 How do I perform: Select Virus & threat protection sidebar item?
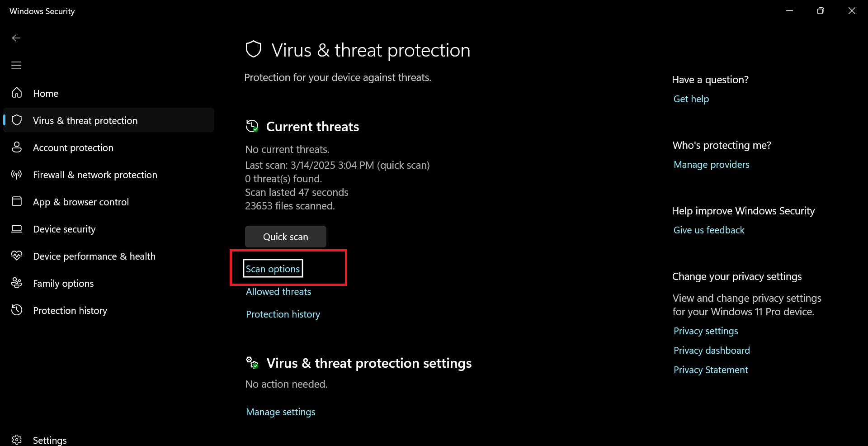tap(85, 121)
